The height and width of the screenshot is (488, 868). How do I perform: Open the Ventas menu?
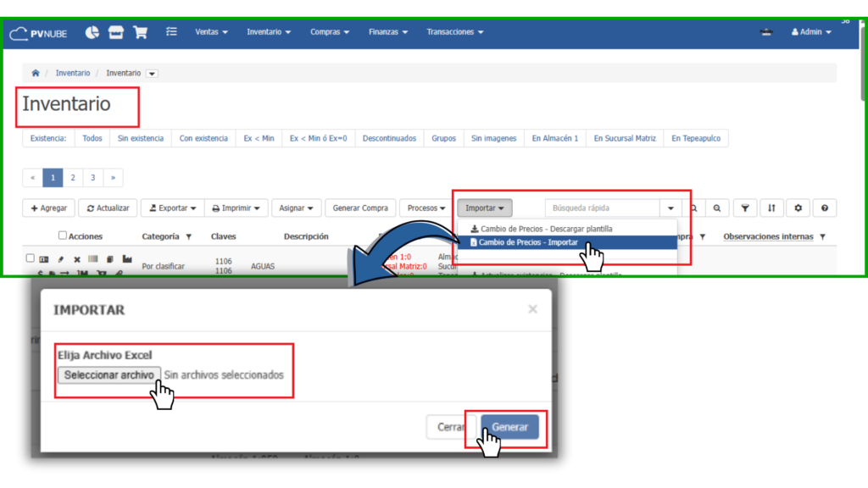point(211,32)
